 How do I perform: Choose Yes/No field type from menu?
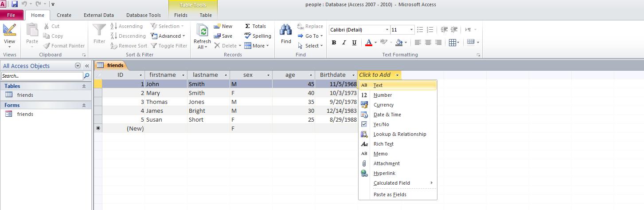pos(398,124)
